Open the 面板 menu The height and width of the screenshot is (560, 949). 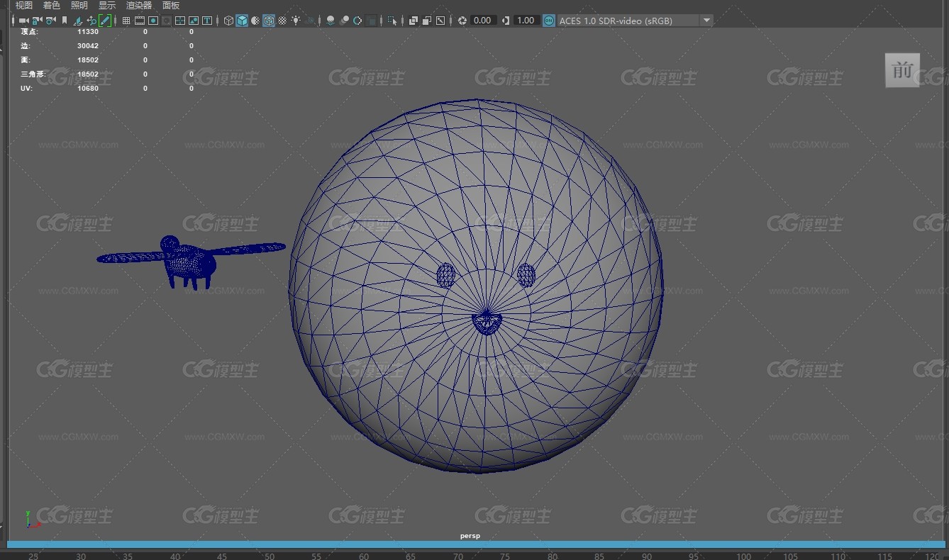coord(171,6)
